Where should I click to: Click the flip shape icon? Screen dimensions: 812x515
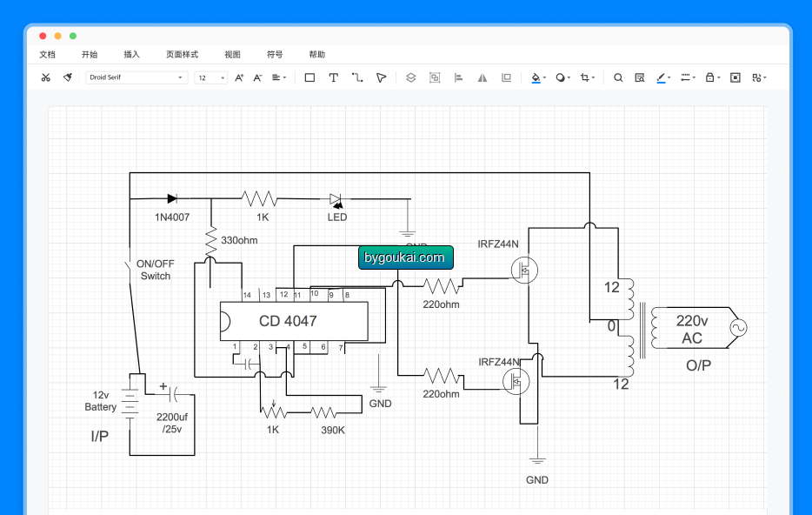click(x=483, y=77)
